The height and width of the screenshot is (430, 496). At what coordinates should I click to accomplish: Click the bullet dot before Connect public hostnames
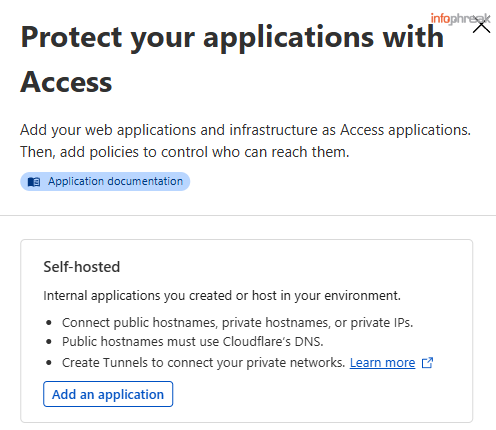pyautogui.click(x=49, y=323)
